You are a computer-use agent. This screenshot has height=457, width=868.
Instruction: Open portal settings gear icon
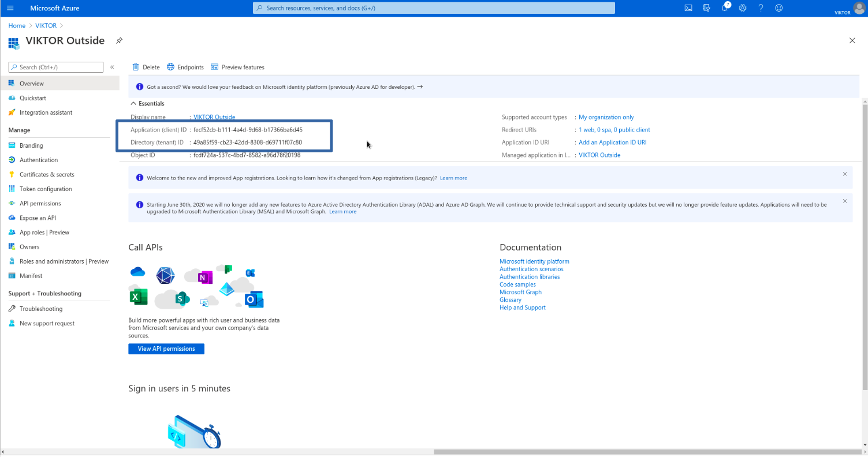tap(743, 8)
